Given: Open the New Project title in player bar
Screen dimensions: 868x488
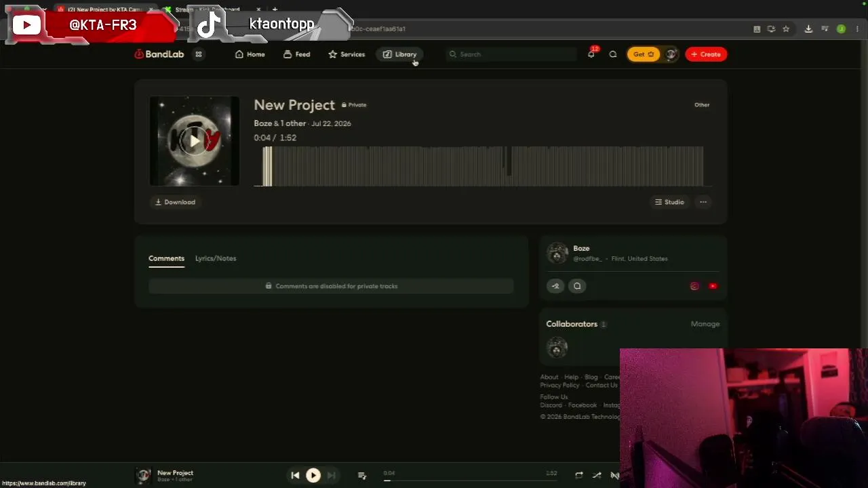Looking at the screenshot, I should 175,473.
